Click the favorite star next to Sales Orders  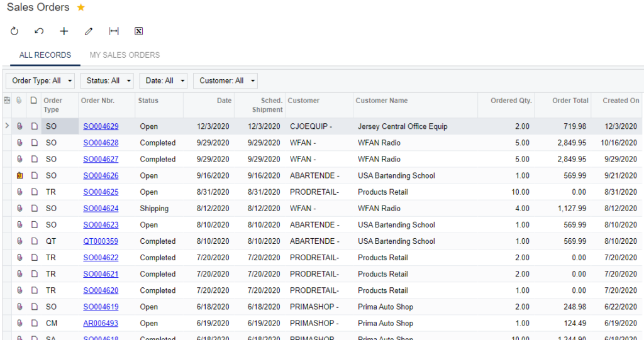(x=81, y=8)
